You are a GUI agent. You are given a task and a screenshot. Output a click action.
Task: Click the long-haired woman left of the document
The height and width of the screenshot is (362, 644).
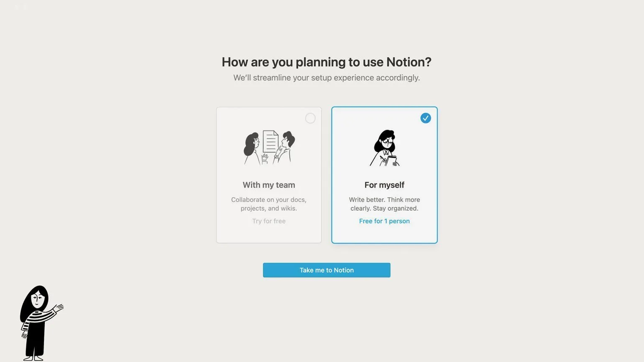pyautogui.click(x=252, y=147)
